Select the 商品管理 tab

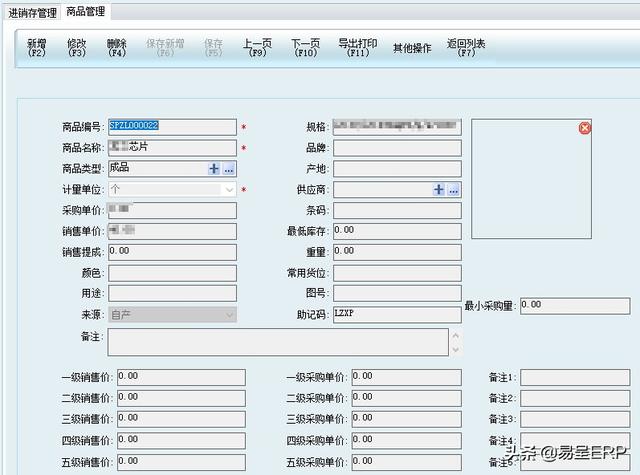tap(86, 12)
